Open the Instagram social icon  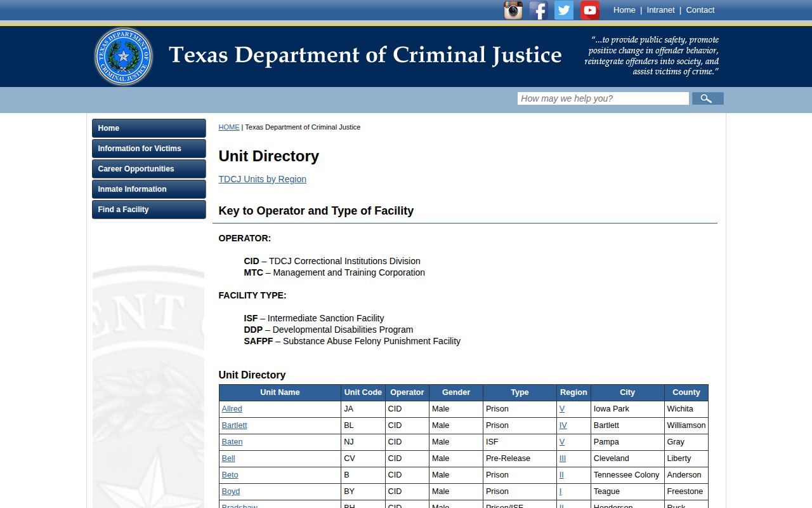513,10
